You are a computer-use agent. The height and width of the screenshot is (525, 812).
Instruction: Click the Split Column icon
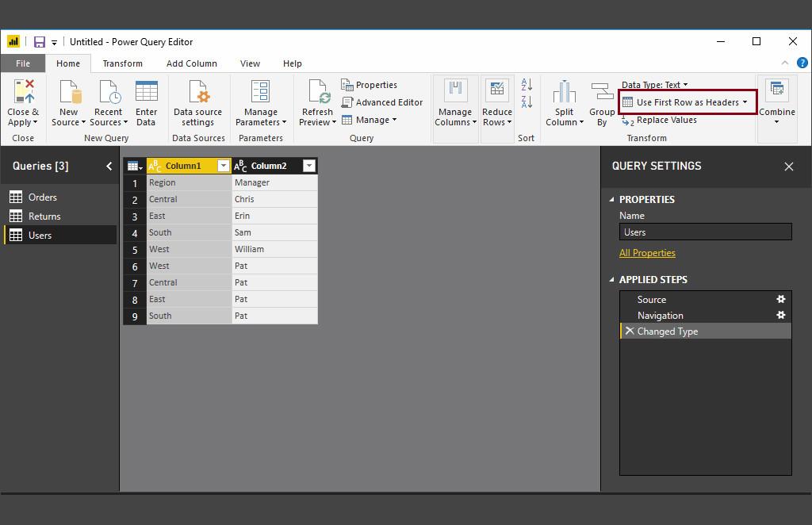pos(564,93)
